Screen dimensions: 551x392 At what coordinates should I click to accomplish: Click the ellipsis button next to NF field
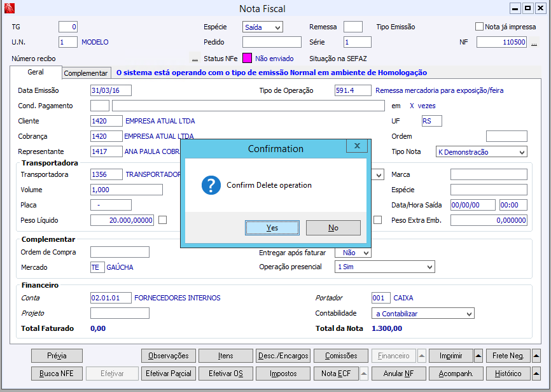[534, 43]
